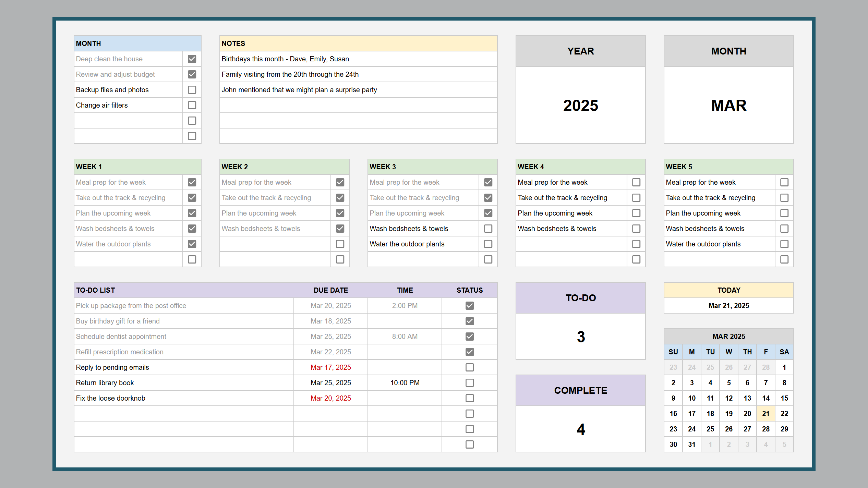Uncheck Review and adjust budget
868x488 pixels.
(x=192, y=74)
